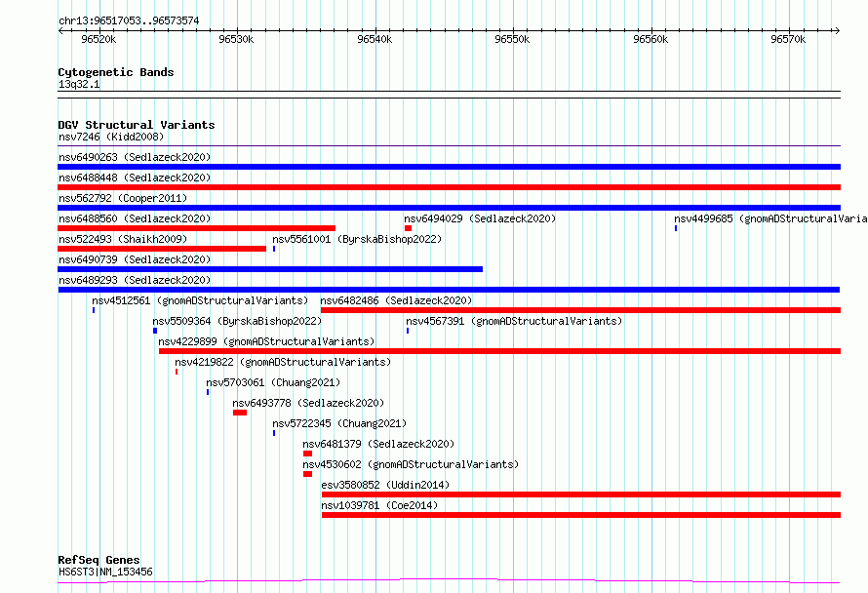Image resolution: width=868 pixels, height=593 pixels.
Task: Open the nsv5703061 (Chuang2021) label
Action: (x=273, y=382)
